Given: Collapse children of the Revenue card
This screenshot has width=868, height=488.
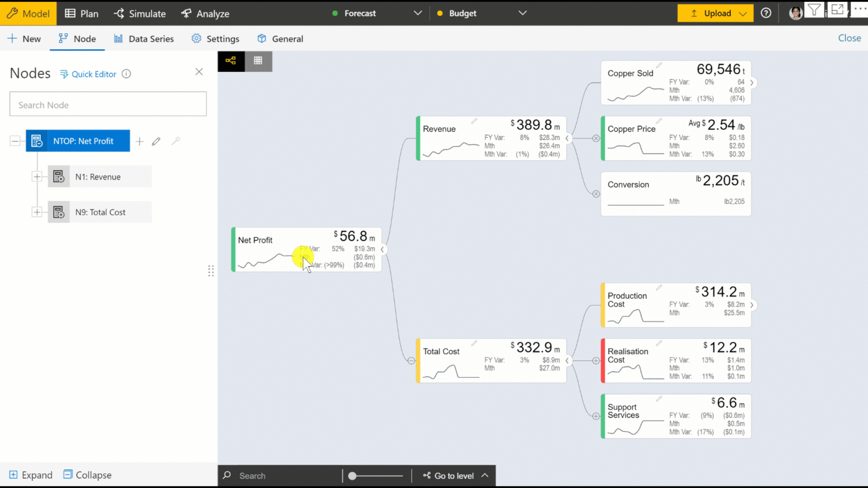Looking at the screenshot, I should (567, 138).
